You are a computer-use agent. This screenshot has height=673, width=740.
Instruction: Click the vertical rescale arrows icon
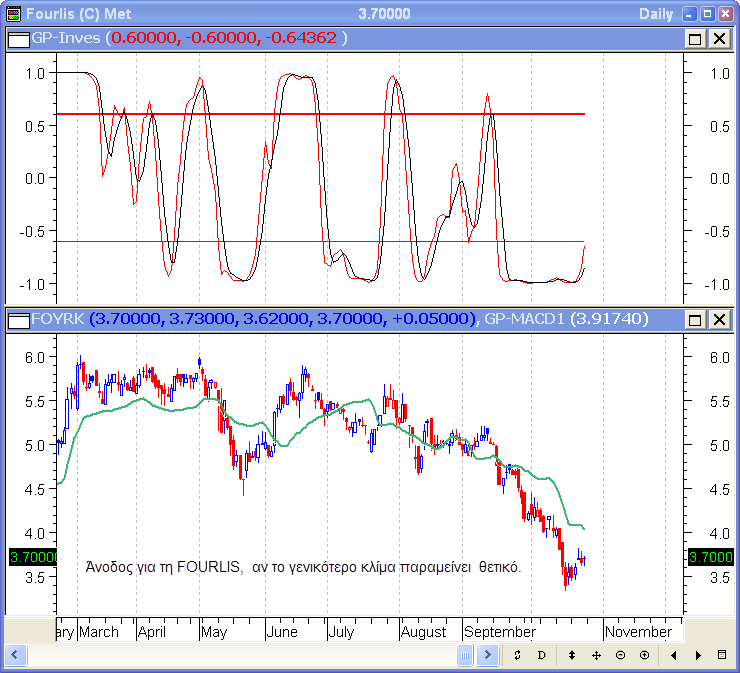[x=571, y=655]
